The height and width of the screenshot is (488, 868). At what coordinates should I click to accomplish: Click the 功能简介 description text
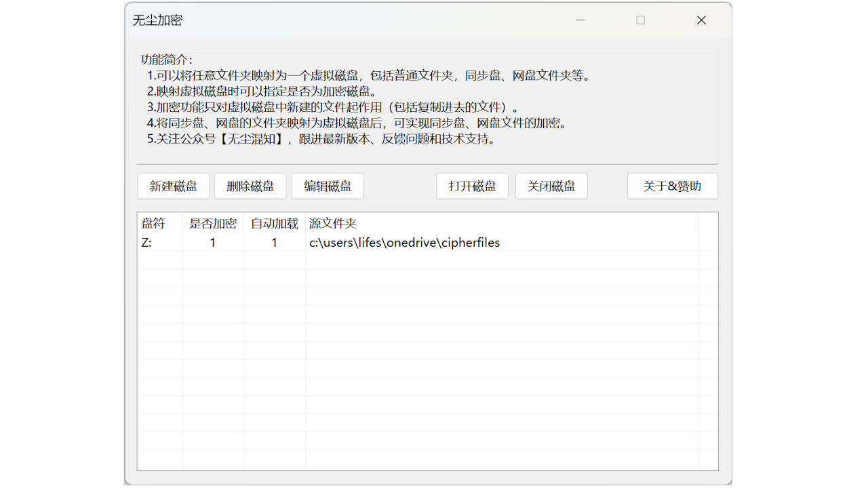pos(166,60)
